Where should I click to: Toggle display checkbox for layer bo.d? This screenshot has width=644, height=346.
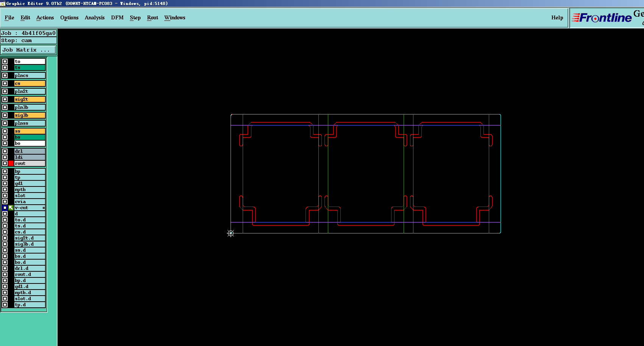(5, 262)
